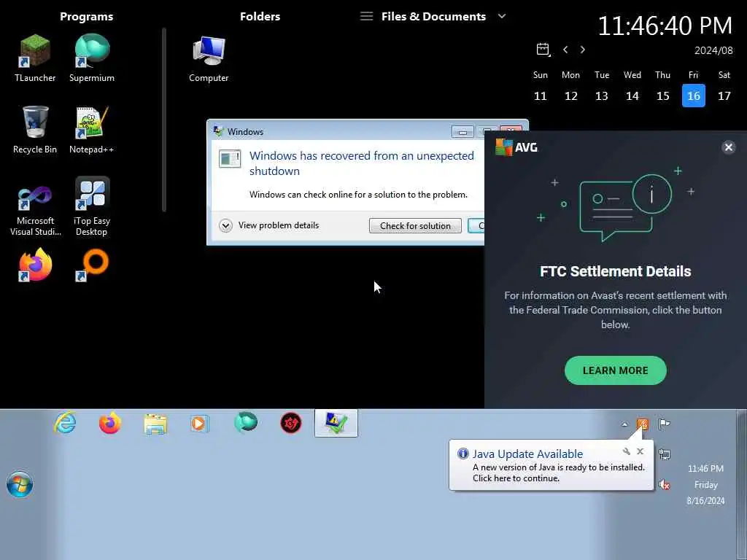Image resolution: width=747 pixels, height=560 pixels.
Task: Select Monday 12 in calendar
Action: 570,96
